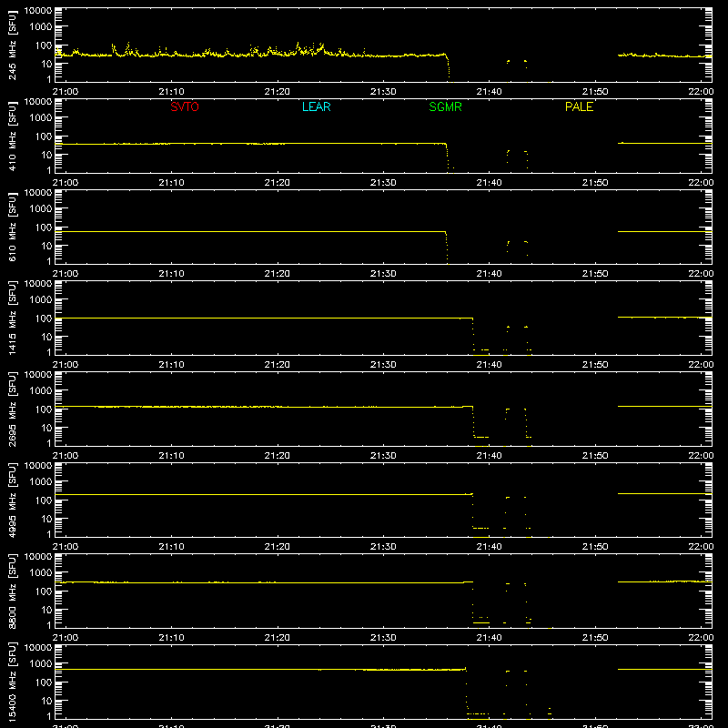This screenshot has width=728, height=728.
Task: Click the 10 scale value on the 15400 MHz plot
Action: point(46,701)
